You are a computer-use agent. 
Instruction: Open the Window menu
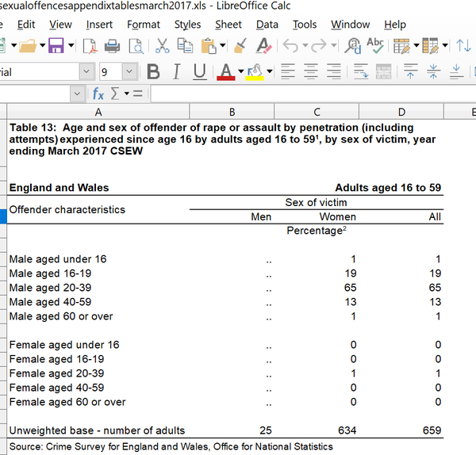coord(351,25)
